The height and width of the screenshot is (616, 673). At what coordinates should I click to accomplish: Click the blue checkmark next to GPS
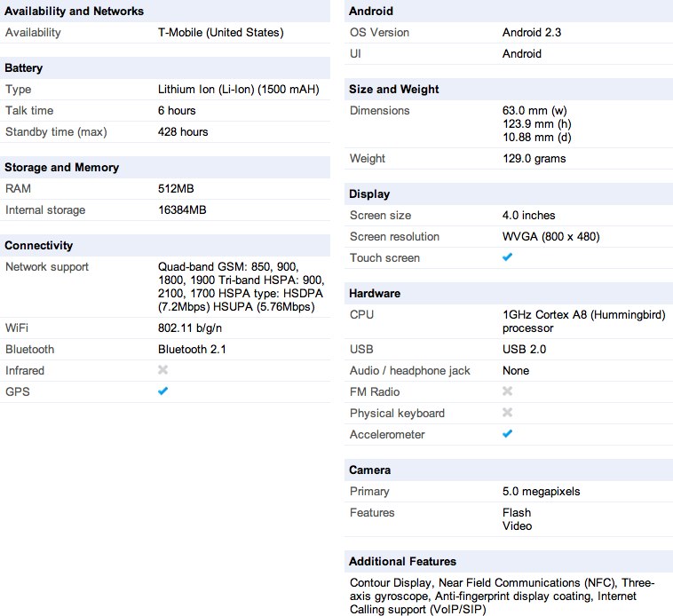click(163, 391)
